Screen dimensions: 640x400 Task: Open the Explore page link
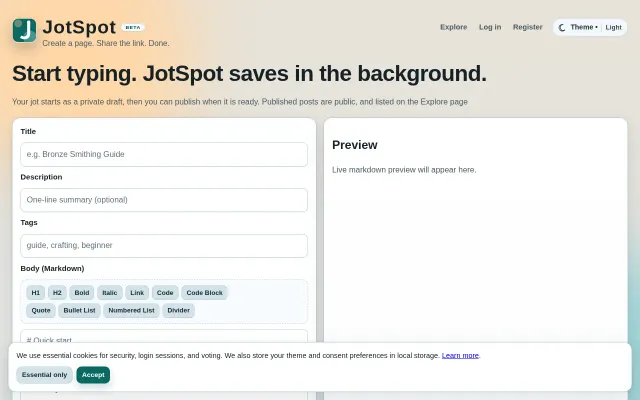453,27
